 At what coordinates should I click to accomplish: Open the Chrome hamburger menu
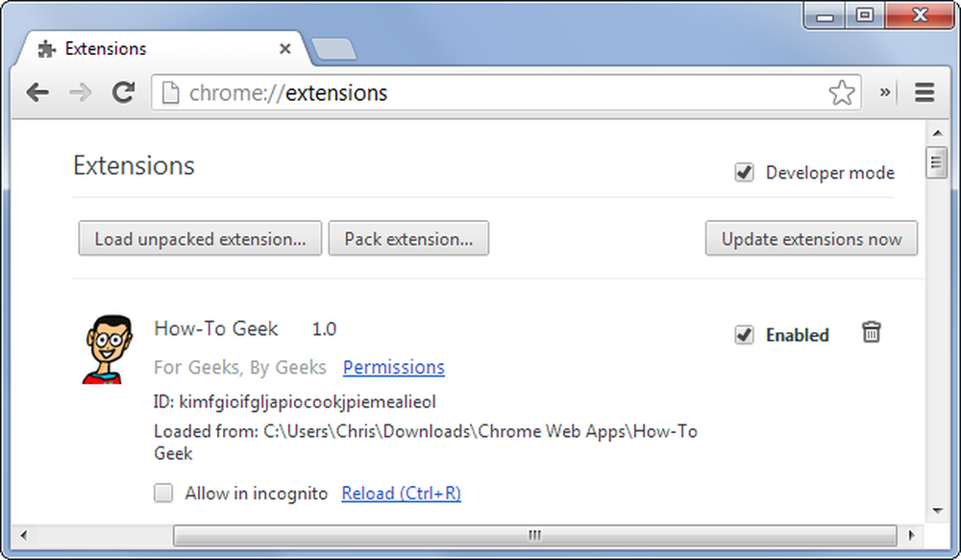(924, 92)
